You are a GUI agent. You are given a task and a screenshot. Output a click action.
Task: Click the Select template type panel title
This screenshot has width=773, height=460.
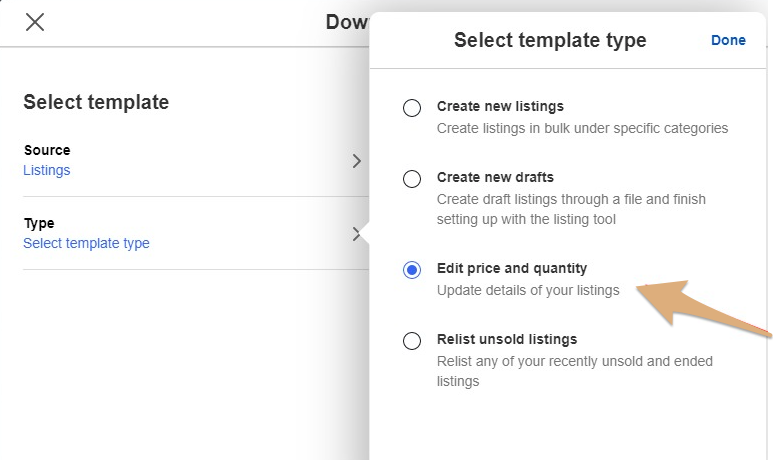550,40
